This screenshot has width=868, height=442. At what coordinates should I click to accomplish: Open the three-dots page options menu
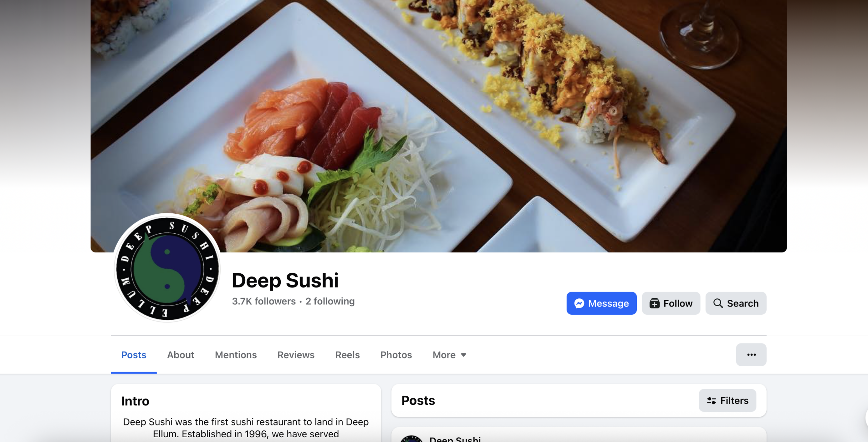[x=751, y=355]
